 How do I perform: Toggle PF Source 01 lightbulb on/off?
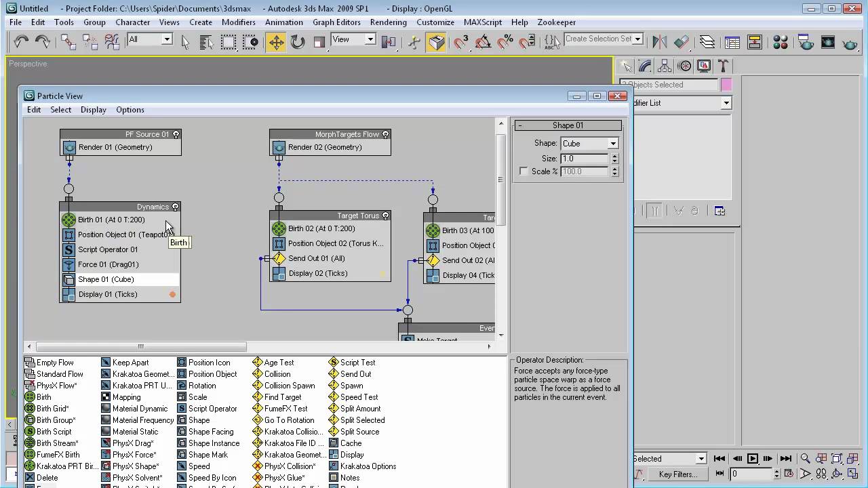pos(176,134)
